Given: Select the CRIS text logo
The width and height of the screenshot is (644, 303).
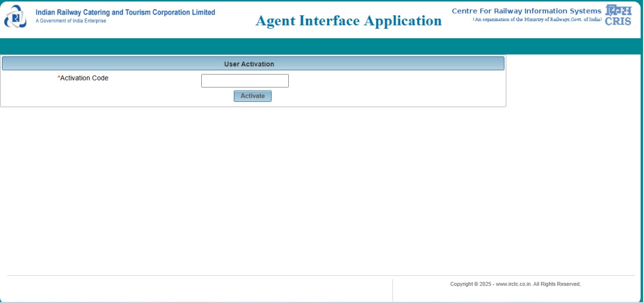Looking at the screenshot, I should [618, 21].
